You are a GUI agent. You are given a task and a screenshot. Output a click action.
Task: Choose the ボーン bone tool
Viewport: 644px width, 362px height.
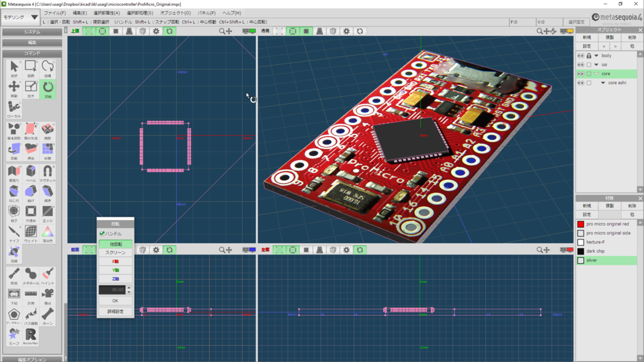(x=48, y=317)
